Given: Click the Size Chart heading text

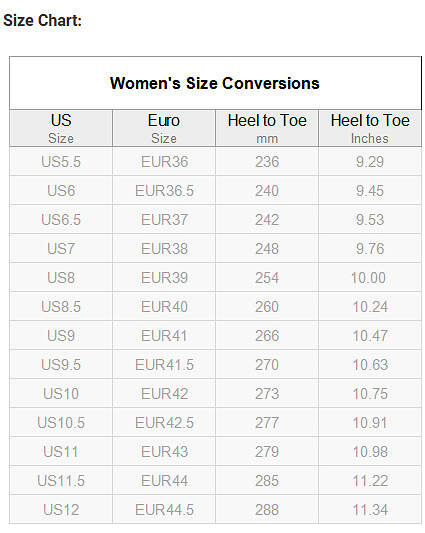Looking at the screenshot, I should (42, 20).
